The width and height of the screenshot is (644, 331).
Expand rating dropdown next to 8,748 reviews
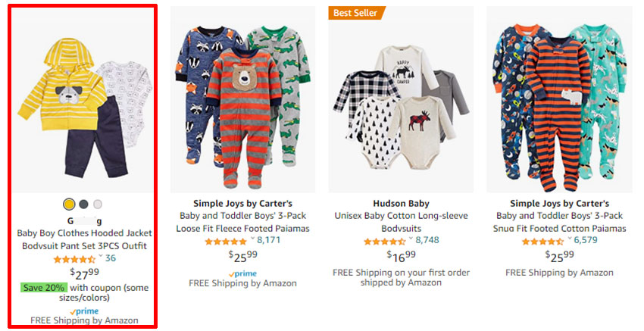click(x=411, y=239)
